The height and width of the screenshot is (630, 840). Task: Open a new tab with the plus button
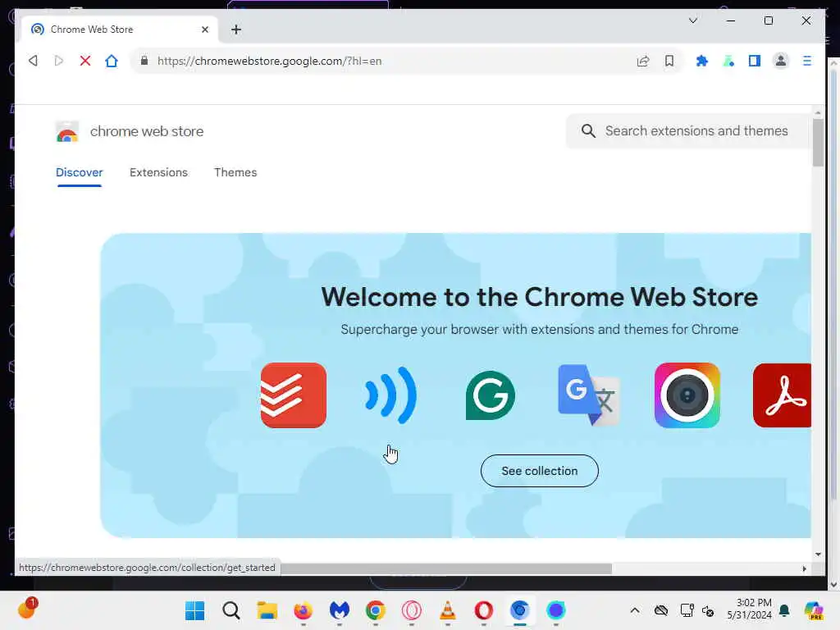coord(236,30)
